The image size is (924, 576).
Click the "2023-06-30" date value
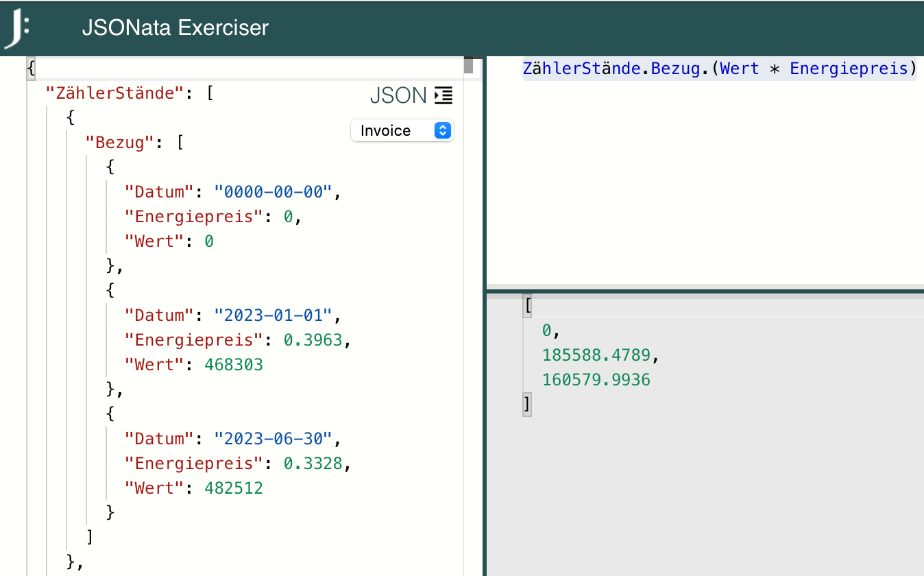pos(273,438)
